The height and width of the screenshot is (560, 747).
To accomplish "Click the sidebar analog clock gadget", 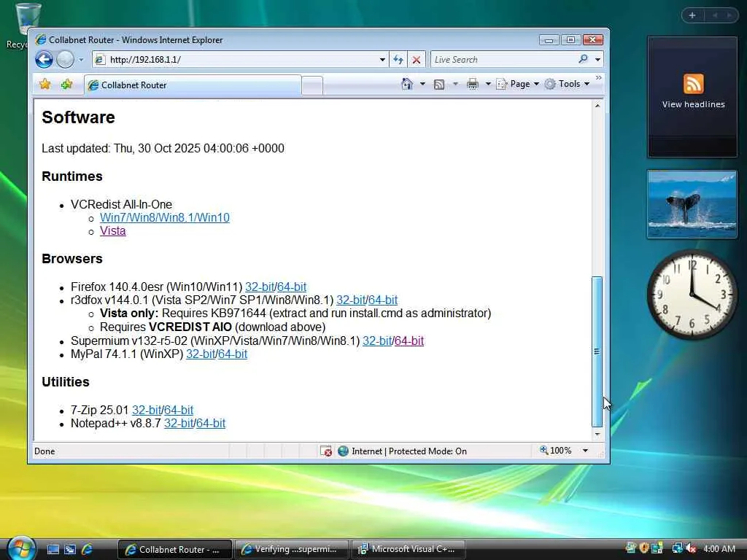I will click(692, 295).
